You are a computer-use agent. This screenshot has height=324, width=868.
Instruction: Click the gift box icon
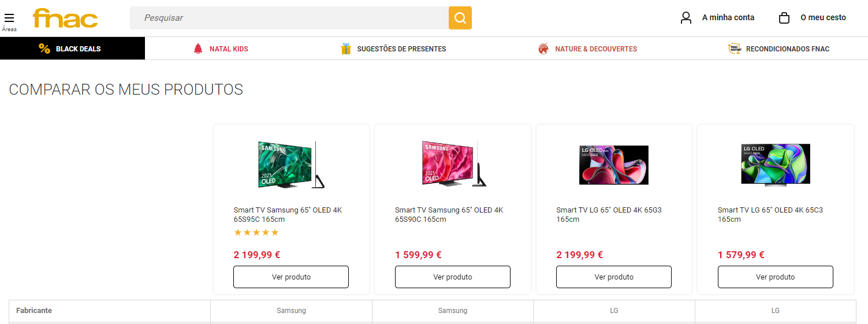click(x=346, y=49)
